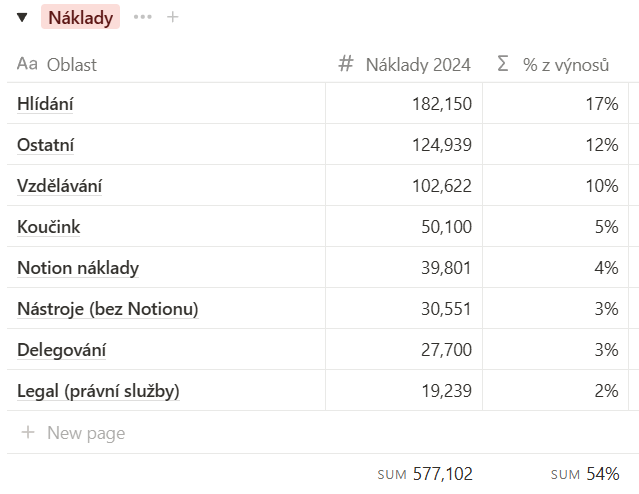Open the % z výnosů column header
Image resolution: width=639 pixels, height=494 pixels.
[x=566, y=64]
